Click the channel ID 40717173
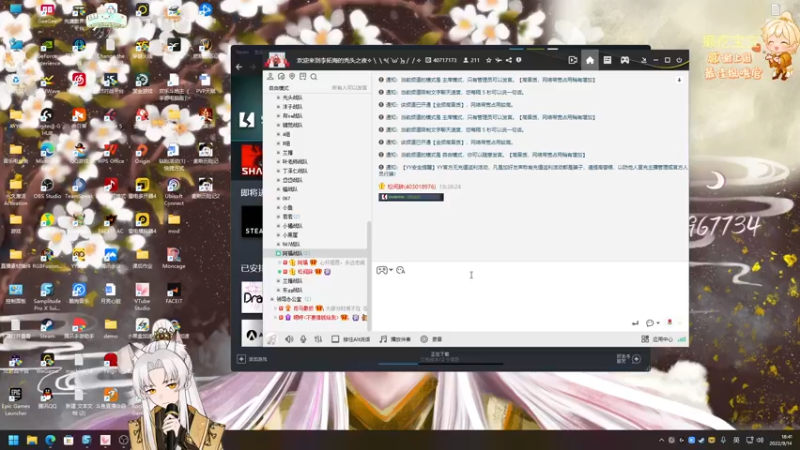This screenshot has height=450, width=800. (441, 60)
